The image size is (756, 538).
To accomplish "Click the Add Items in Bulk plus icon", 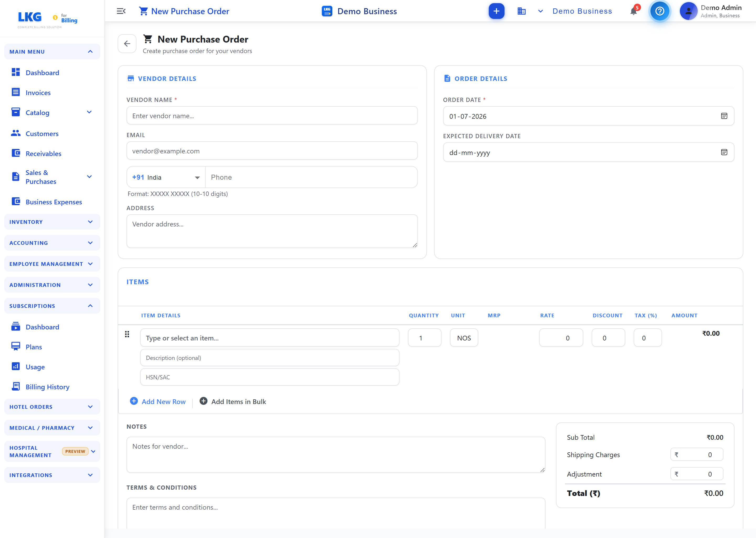I will point(203,401).
